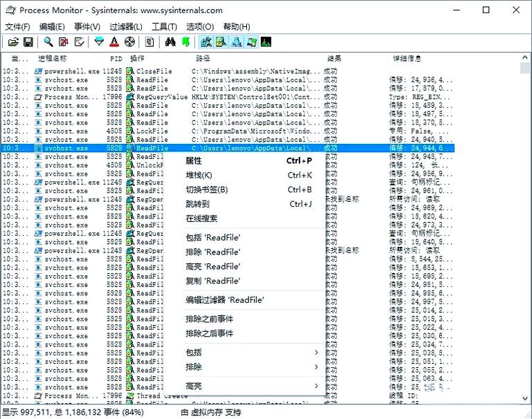Click the file icon beside LockFile
532x419 pixels.
pos(130,131)
